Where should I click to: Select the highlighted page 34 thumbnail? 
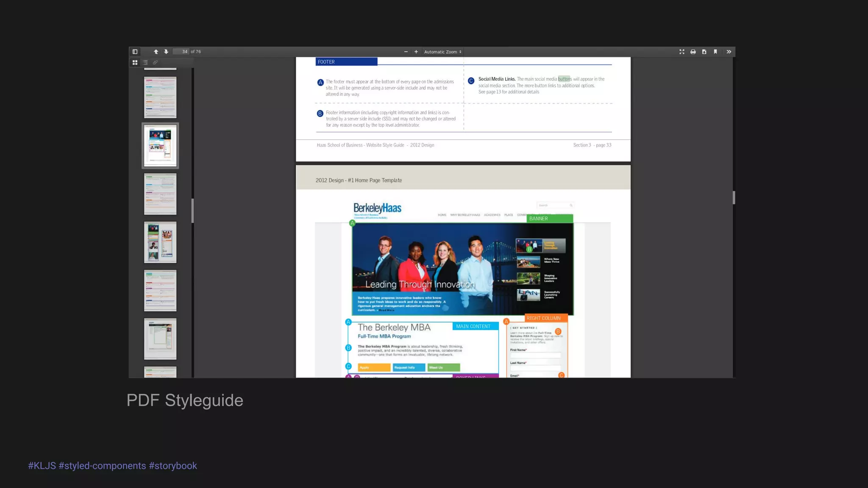[160, 146]
